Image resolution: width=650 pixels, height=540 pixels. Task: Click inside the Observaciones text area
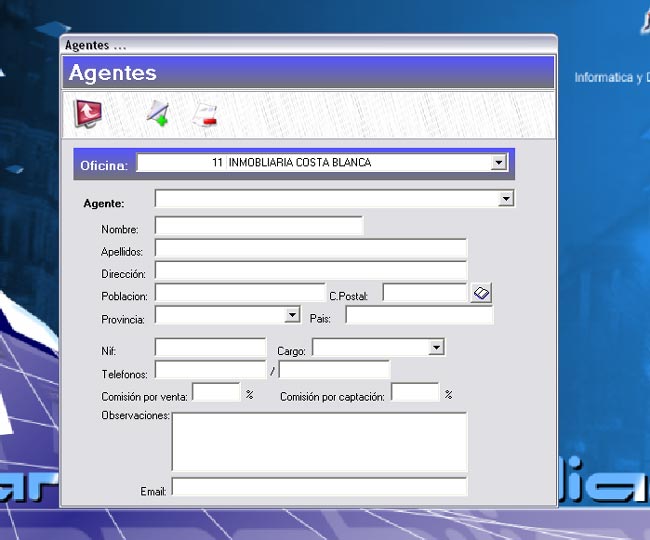point(320,442)
